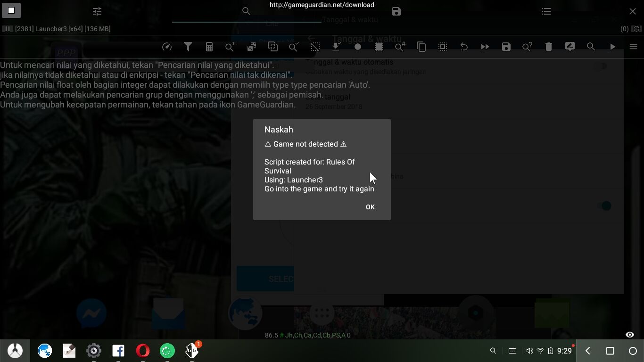Screen dimensions: 644x362
Task: Open the calculator tool
Action: pyautogui.click(x=209, y=47)
